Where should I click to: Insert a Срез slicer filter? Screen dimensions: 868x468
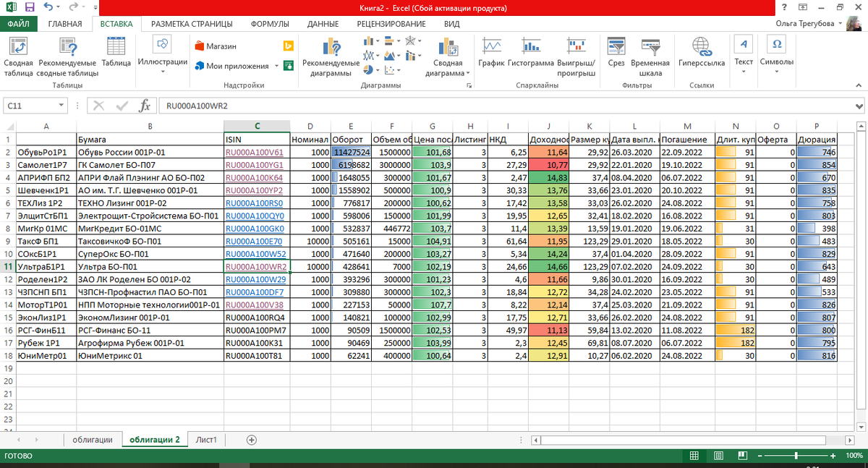[616, 52]
